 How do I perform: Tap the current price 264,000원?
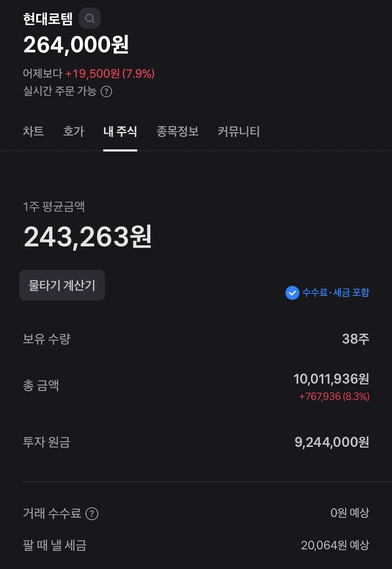coord(76,45)
